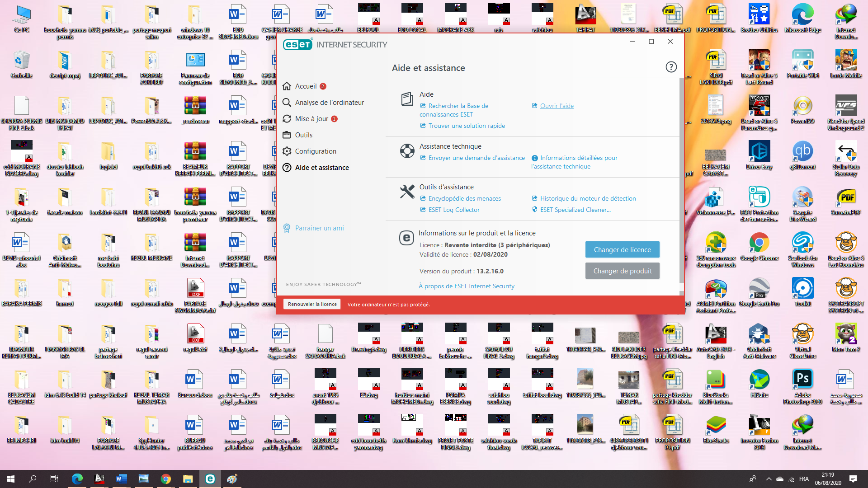Open Chrome from the taskbar
Screen dimensions: 868x488
coord(165,479)
